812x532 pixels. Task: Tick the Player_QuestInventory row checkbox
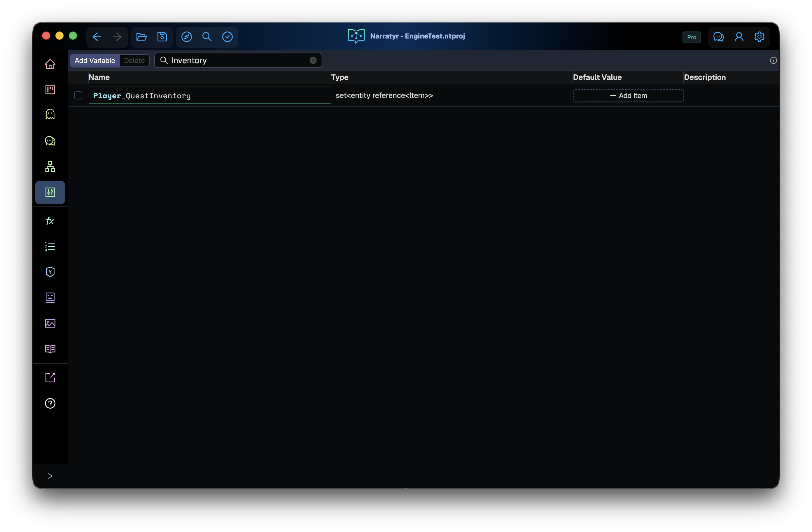[78, 96]
